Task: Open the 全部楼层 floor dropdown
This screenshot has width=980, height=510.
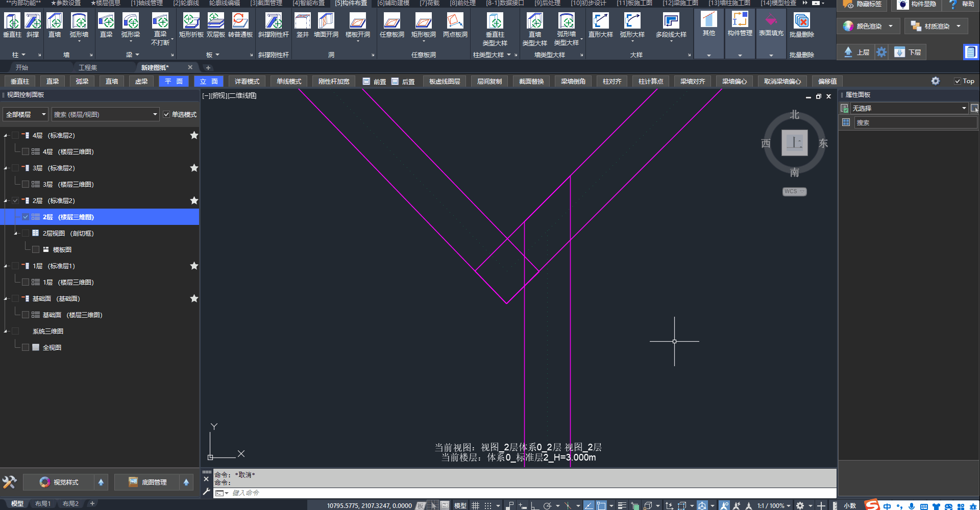Action: tap(26, 115)
